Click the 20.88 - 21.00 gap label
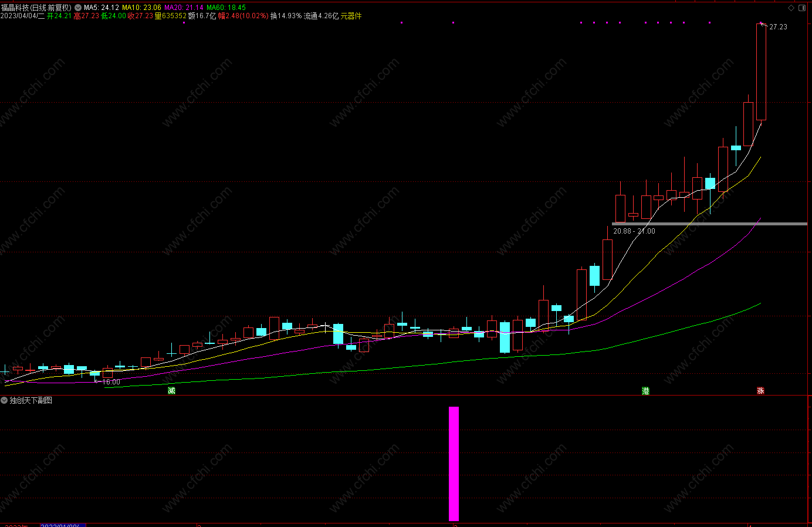 pos(634,231)
